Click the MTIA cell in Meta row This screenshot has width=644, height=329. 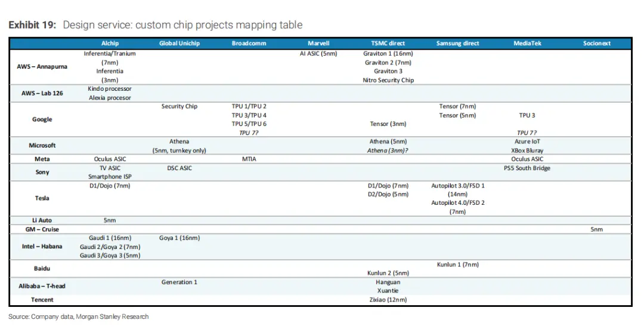click(249, 159)
